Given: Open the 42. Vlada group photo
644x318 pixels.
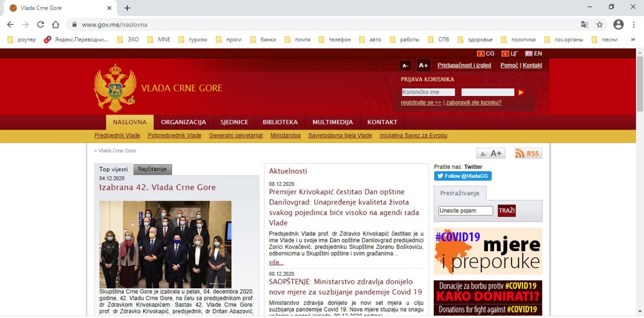Looking at the screenshot, I should click(x=165, y=245).
